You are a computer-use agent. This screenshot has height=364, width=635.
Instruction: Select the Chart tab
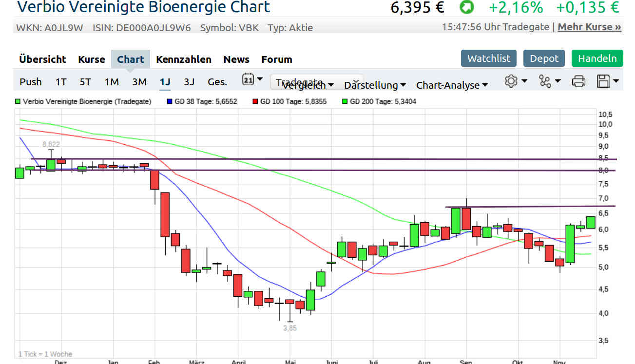[x=131, y=59]
